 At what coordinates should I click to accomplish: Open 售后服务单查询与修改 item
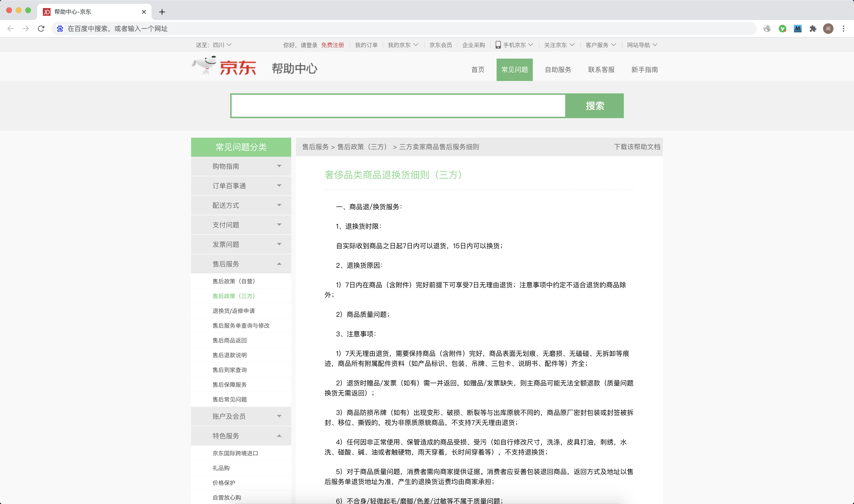[x=241, y=325]
